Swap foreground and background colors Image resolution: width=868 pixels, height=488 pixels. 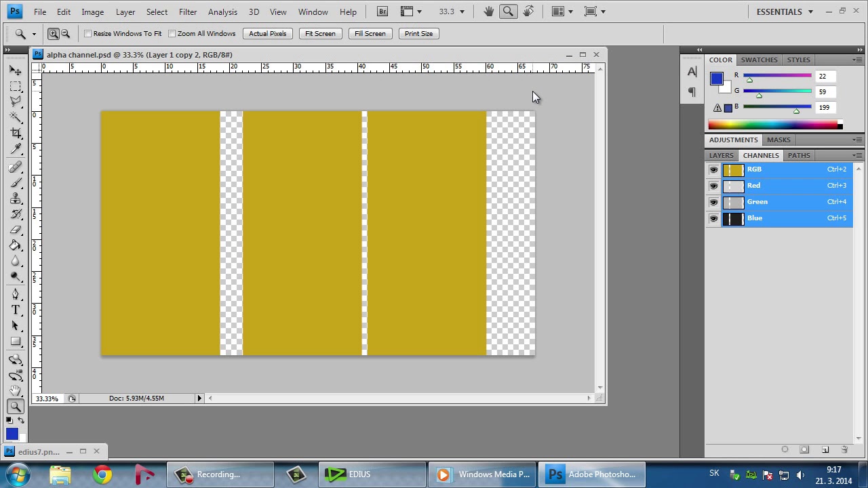point(21,421)
